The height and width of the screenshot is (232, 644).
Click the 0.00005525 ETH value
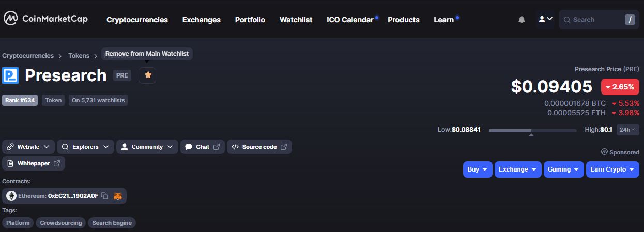pos(577,113)
